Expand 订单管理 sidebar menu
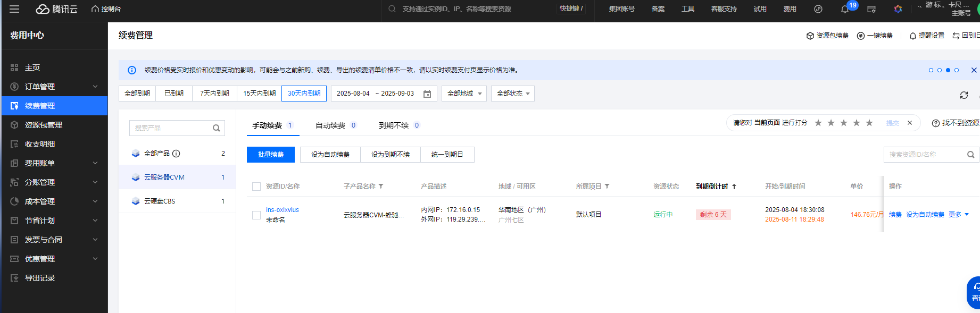This screenshot has width=980, height=313. (55, 87)
